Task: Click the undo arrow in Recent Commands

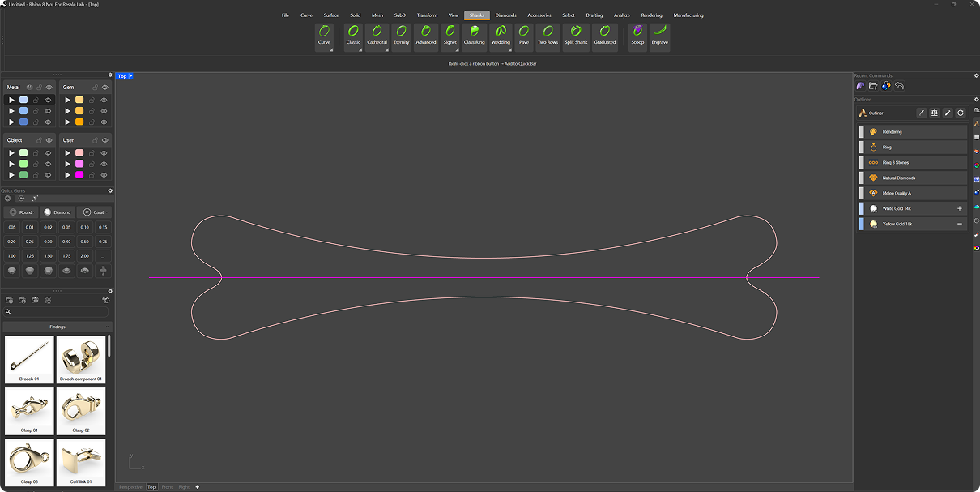Action: (x=899, y=86)
